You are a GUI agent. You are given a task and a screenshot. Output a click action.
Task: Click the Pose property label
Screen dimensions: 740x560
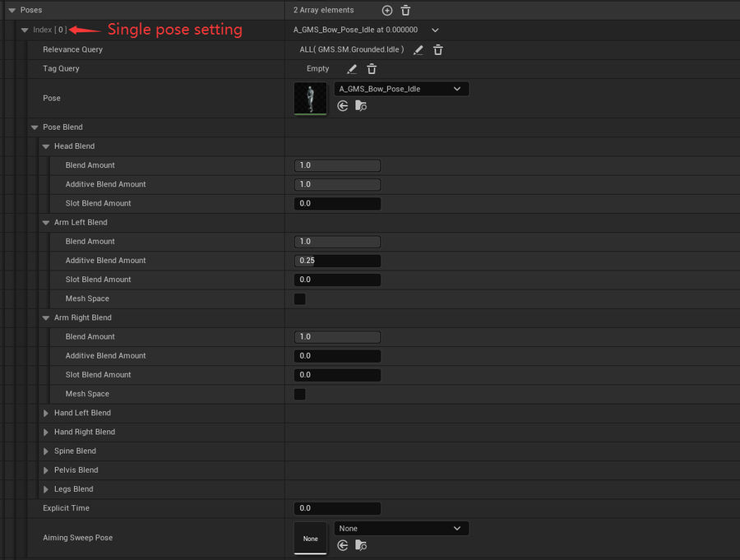pos(52,98)
